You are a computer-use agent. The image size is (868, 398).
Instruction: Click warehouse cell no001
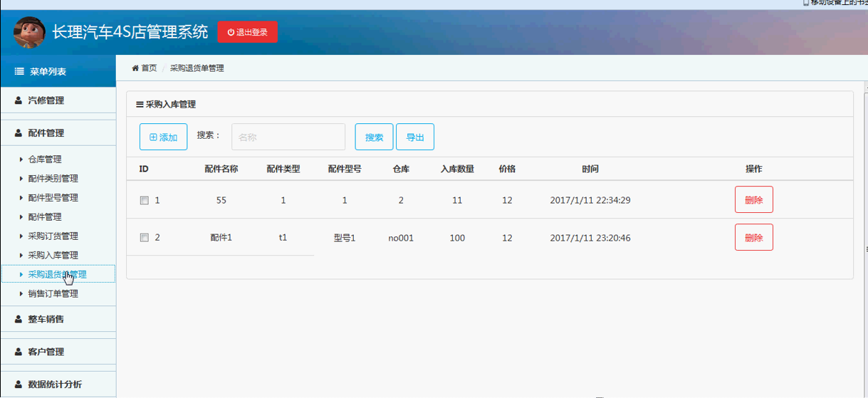401,238
